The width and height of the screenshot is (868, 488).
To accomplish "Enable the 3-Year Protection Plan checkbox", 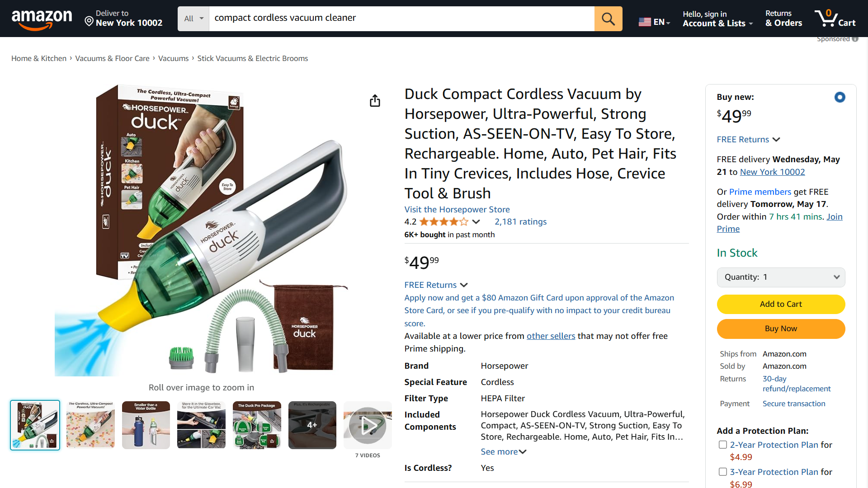I will [723, 472].
